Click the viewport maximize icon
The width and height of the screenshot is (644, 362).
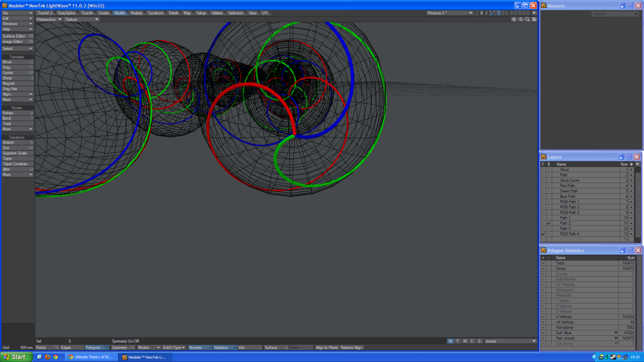point(534,19)
